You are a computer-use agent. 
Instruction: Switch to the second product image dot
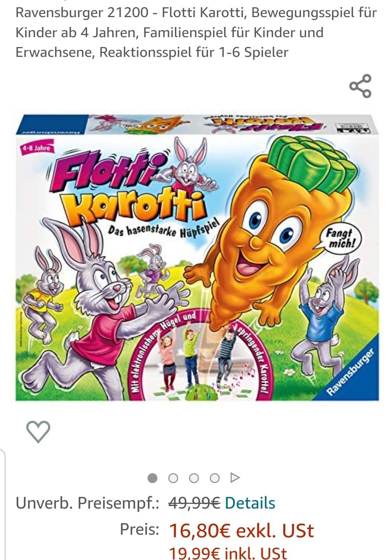173,478
